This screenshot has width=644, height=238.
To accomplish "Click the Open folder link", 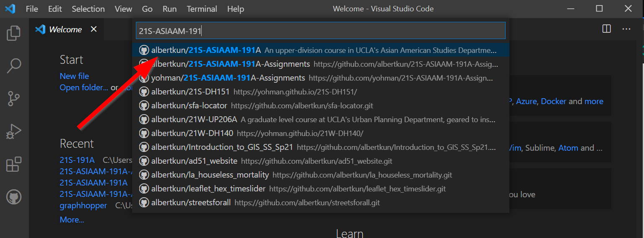I will pos(84,87).
